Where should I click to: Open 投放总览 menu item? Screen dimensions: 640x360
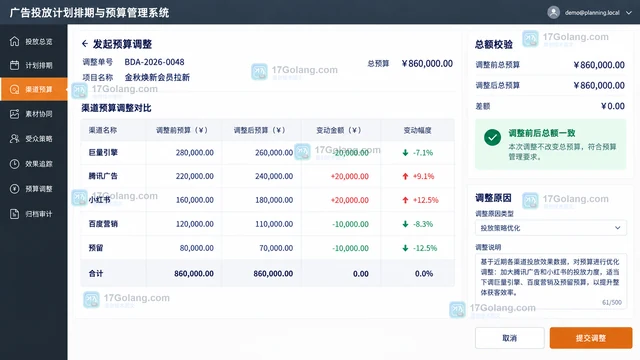click(x=34, y=41)
